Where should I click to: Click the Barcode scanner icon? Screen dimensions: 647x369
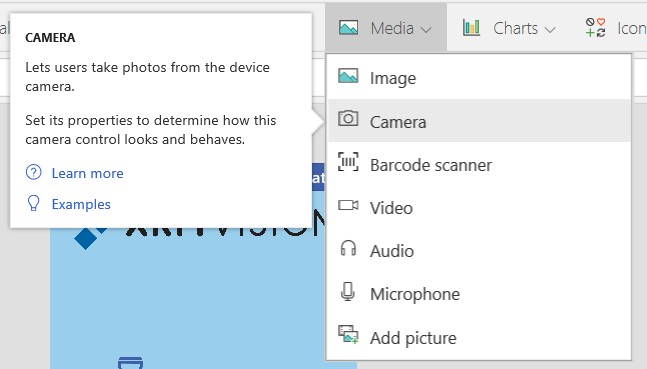(348, 162)
